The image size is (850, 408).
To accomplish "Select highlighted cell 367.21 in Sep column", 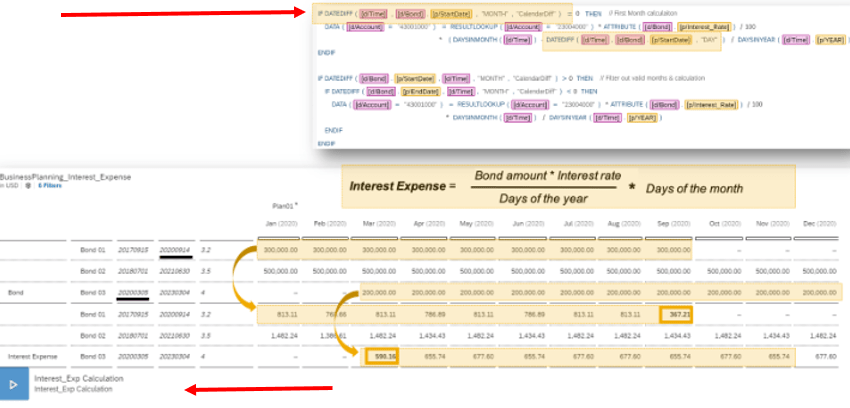I will point(676,313).
